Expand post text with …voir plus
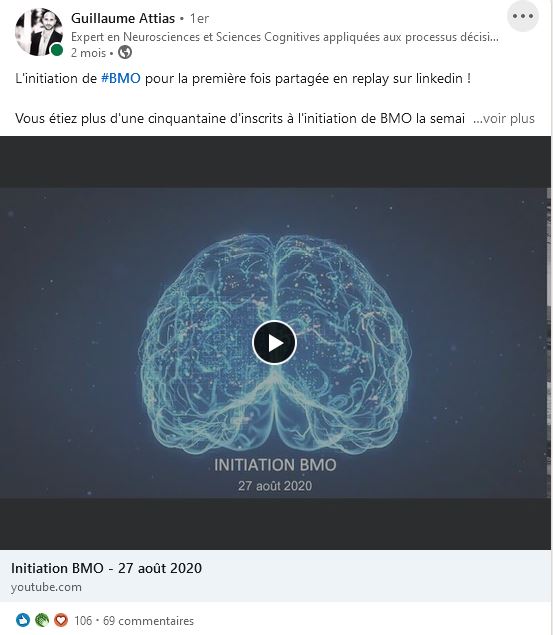Screen dimensions: 553x635 (504, 119)
